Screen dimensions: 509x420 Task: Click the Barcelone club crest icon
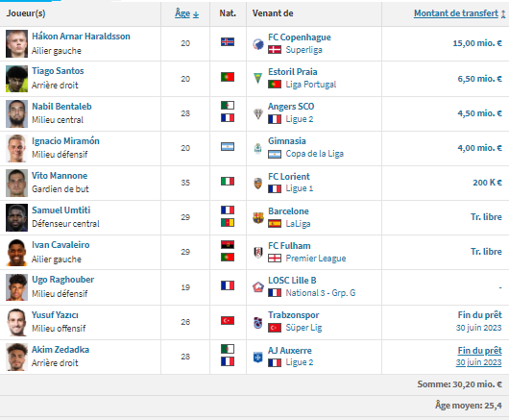(x=258, y=217)
